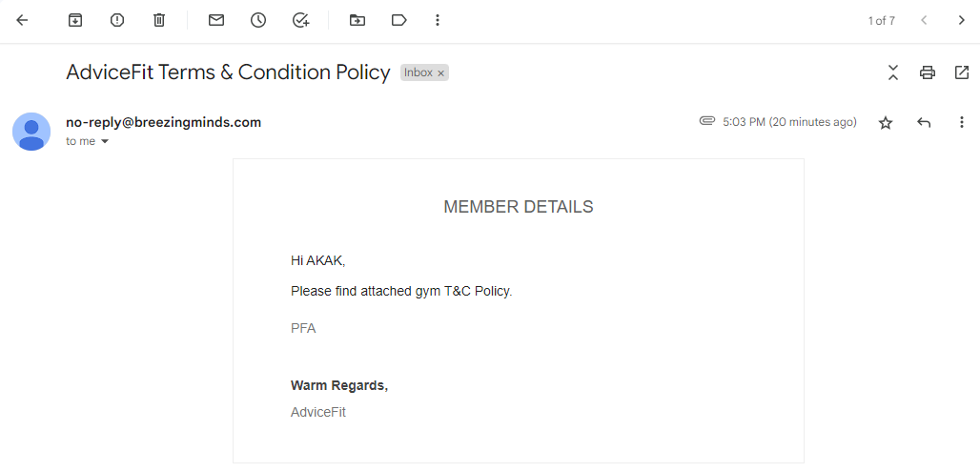Add email to Tasks
The width and height of the screenshot is (980, 472).
click(300, 20)
